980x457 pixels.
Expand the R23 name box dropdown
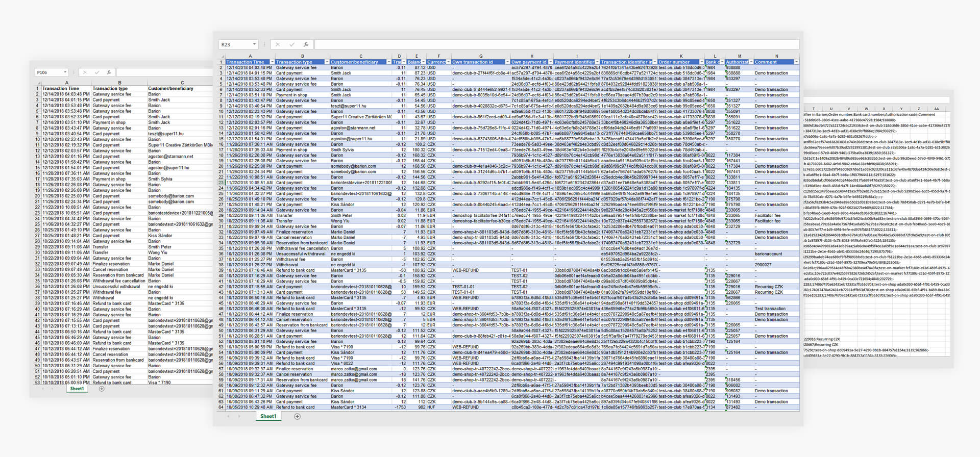[254, 45]
